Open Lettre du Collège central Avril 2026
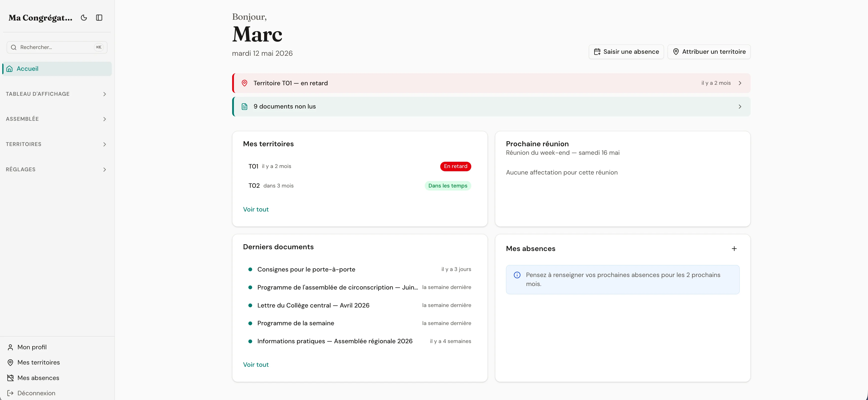868x400 pixels. [360, 305]
